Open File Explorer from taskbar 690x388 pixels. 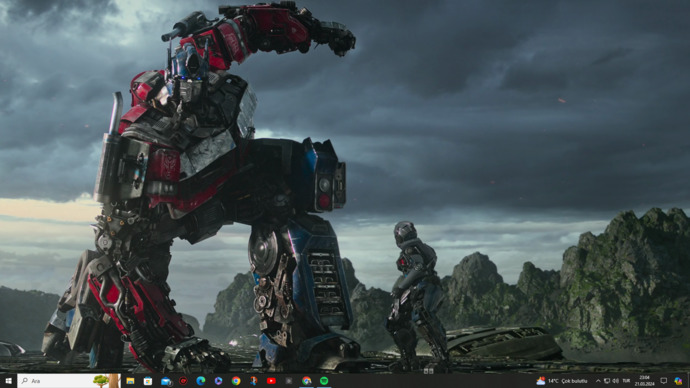pos(130,381)
